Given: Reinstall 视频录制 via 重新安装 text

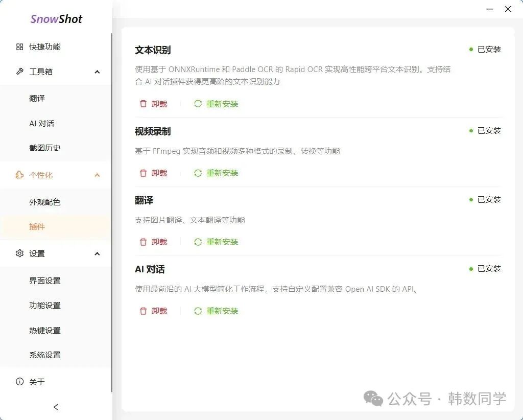Looking at the screenshot, I should point(222,173).
